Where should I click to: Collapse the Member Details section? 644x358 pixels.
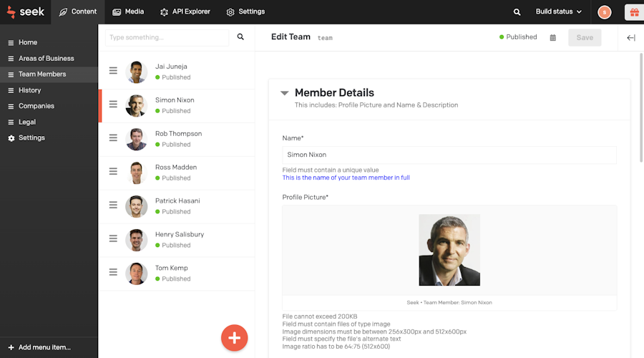coord(284,93)
